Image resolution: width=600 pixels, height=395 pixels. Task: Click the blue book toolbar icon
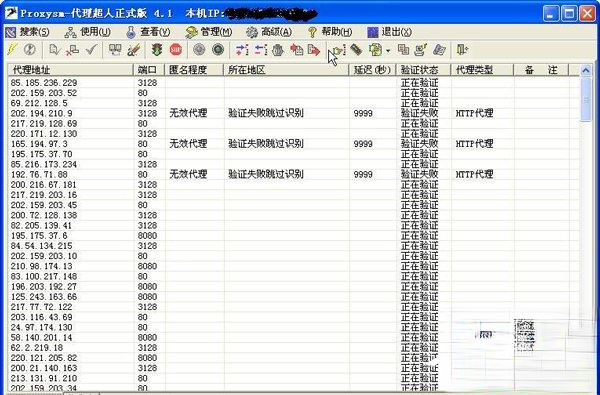tap(439, 49)
